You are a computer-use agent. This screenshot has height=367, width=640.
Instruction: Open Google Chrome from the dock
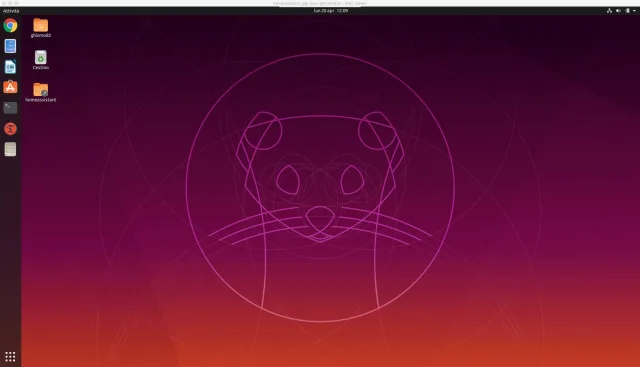tap(10, 25)
